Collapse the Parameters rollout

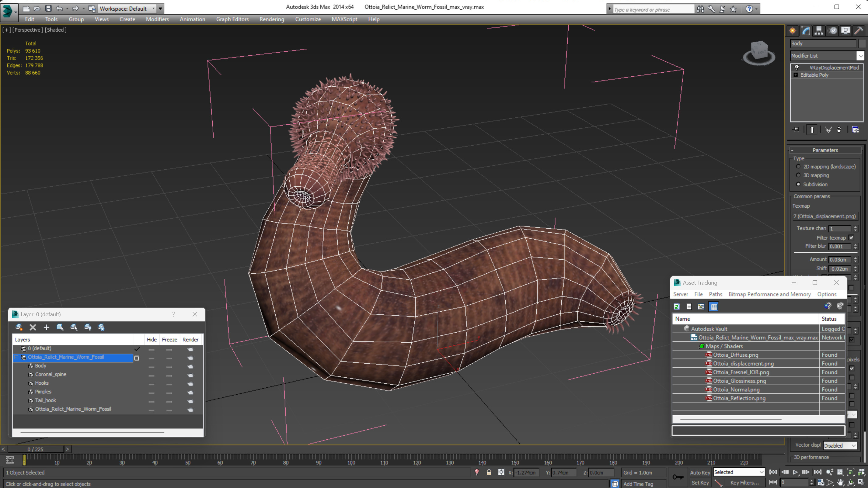(x=825, y=150)
